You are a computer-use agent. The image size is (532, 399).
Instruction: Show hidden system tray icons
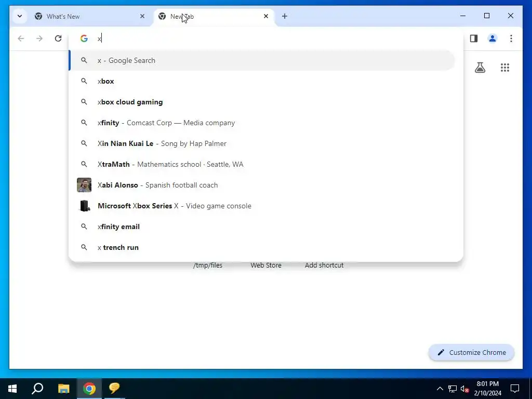(x=440, y=389)
